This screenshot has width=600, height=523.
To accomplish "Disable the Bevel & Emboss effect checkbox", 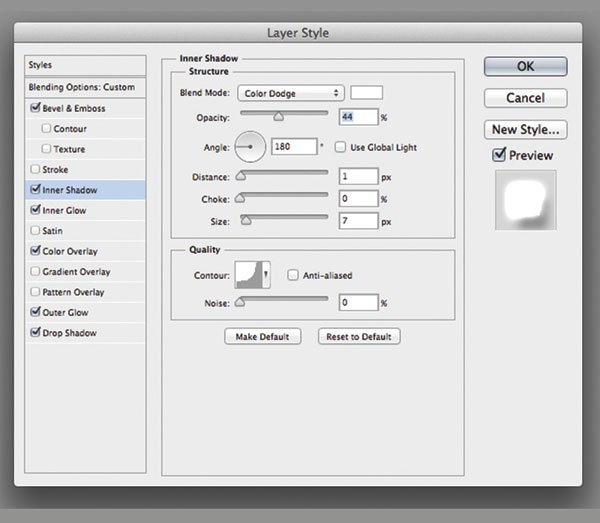I will pyautogui.click(x=37, y=108).
